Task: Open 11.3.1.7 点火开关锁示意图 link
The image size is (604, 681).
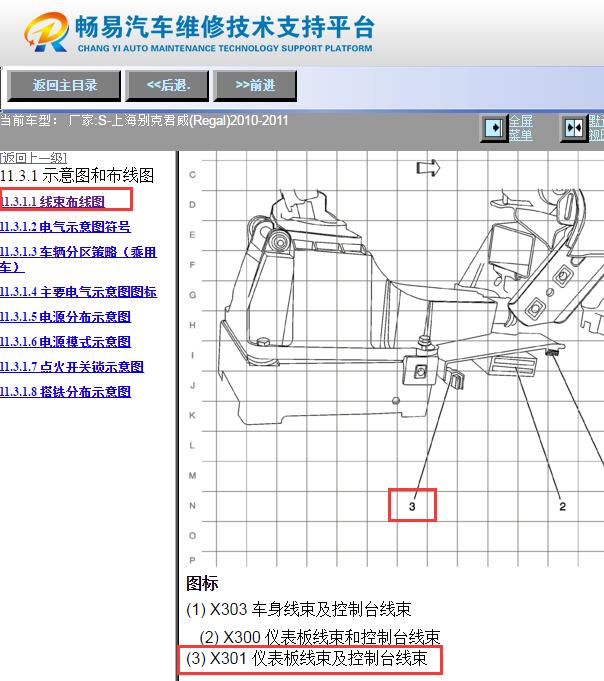Action: pos(72,367)
